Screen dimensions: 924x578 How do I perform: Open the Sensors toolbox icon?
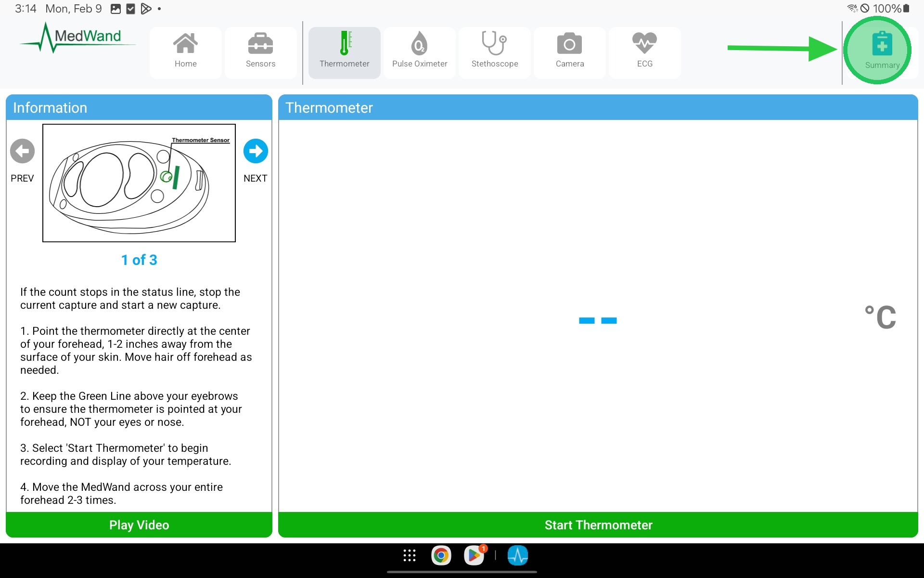tap(260, 52)
